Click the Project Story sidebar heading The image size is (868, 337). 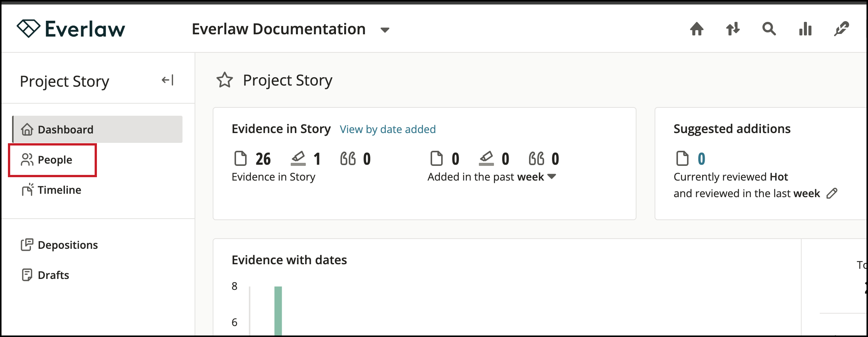coord(64,81)
